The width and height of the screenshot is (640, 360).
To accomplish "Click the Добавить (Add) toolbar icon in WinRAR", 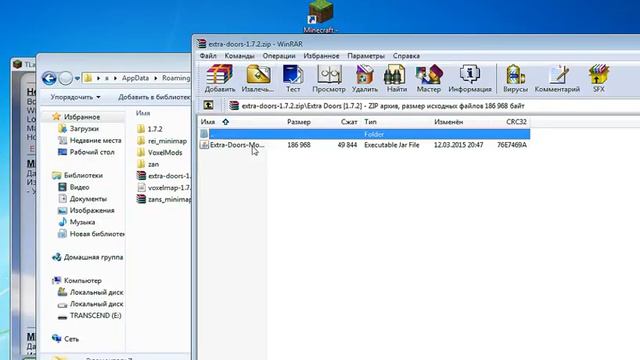I will coord(220,78).
